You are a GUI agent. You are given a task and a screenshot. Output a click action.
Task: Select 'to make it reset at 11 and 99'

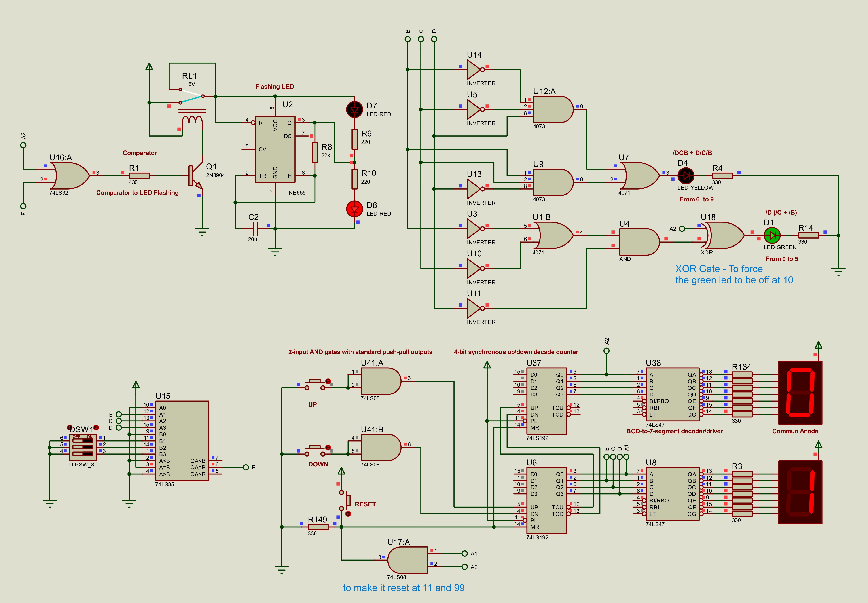pyautogui.click(x=404, y=588)
